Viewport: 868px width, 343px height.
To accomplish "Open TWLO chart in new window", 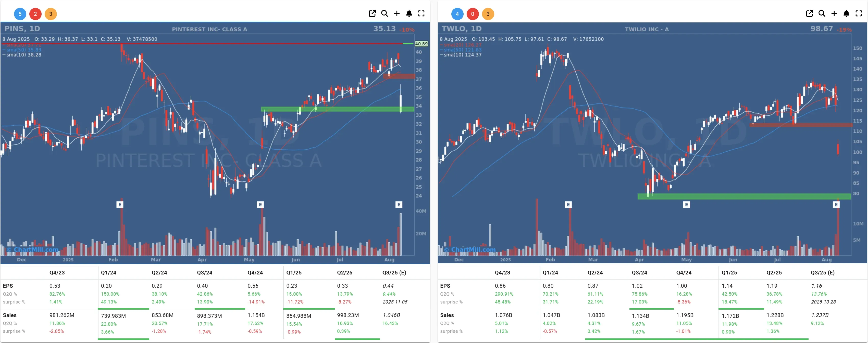I will (x=809, y=14).
